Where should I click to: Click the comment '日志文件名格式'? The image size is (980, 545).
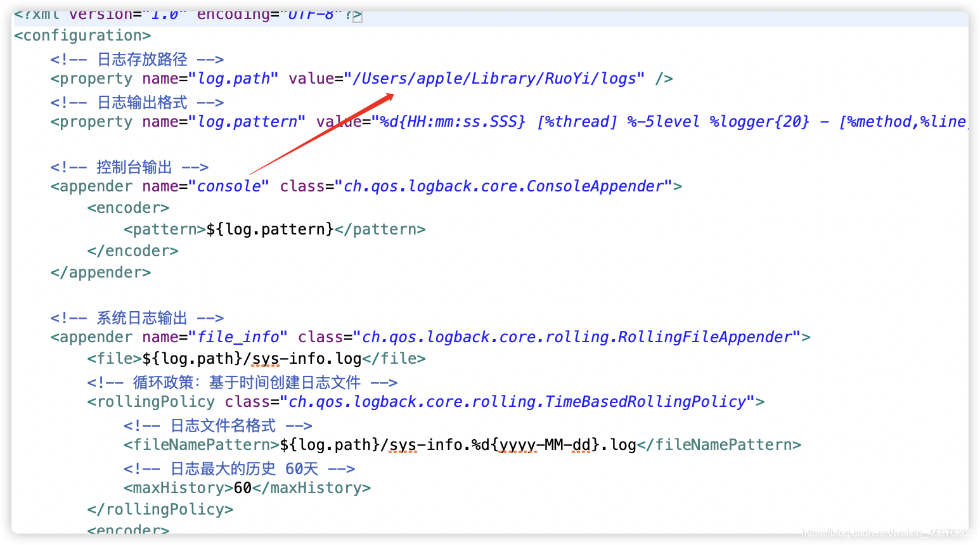point(218,426)
